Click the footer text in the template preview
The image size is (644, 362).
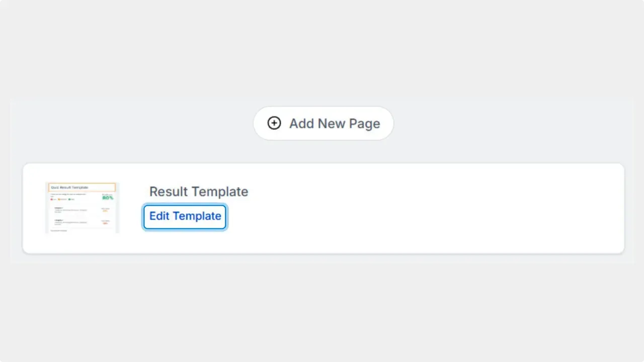pyautogui.click(x=58, y=230)
